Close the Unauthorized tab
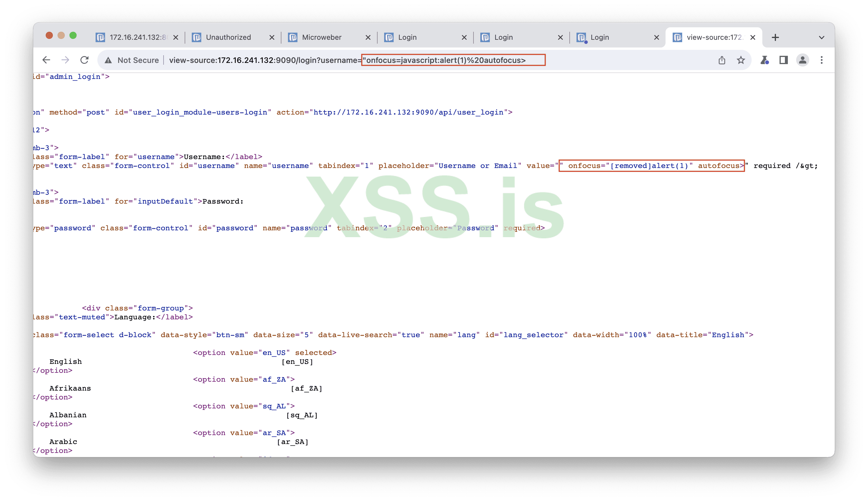 point(272,37)
